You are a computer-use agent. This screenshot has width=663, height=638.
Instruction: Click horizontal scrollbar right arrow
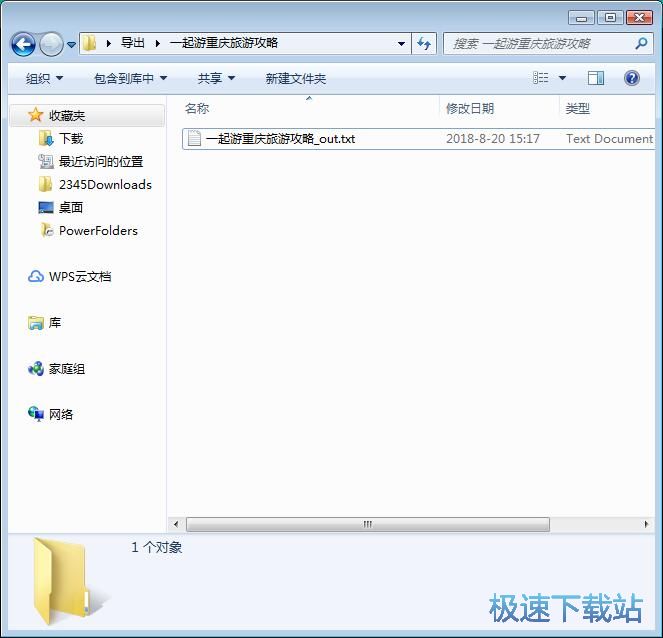(646, 524)
